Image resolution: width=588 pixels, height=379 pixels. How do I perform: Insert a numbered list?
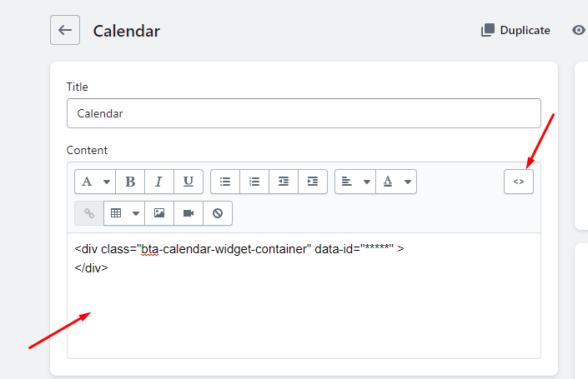pos(254,182)
